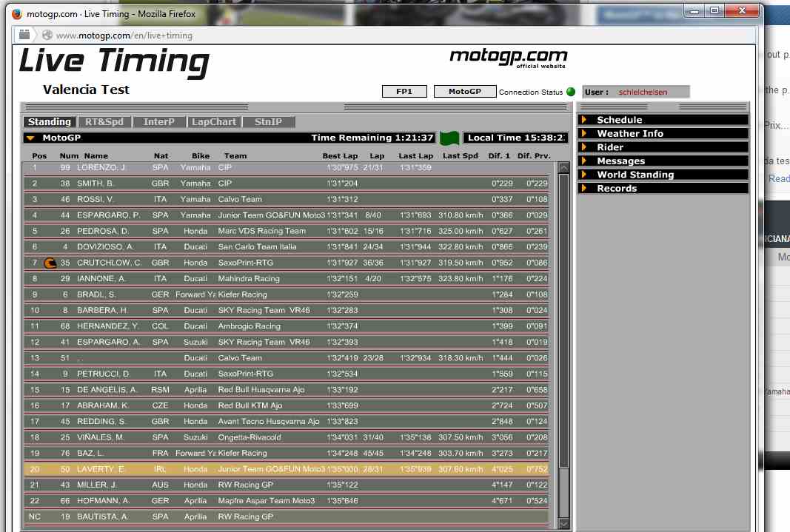
Task: Click the Firefox site identity icon in address bar
Action: pos(24,35)
